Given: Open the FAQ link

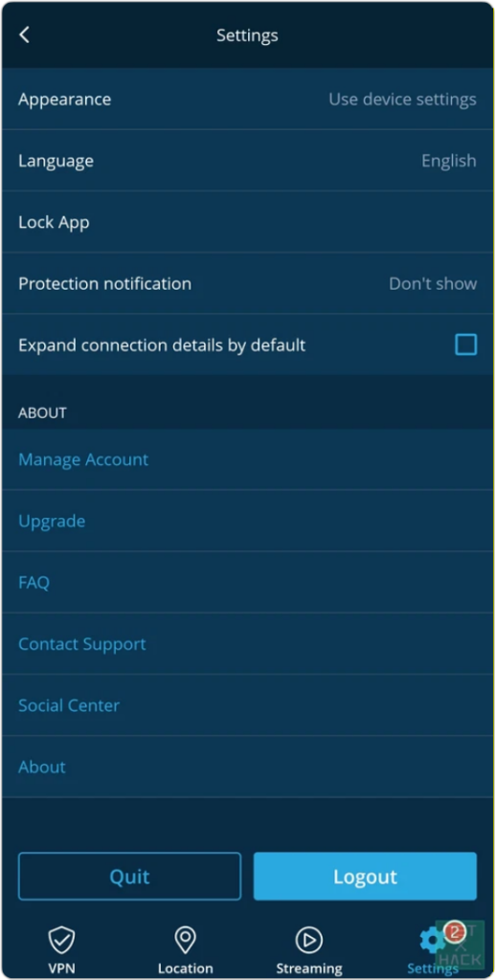Looking at the screenshot, I should (34, 583).
